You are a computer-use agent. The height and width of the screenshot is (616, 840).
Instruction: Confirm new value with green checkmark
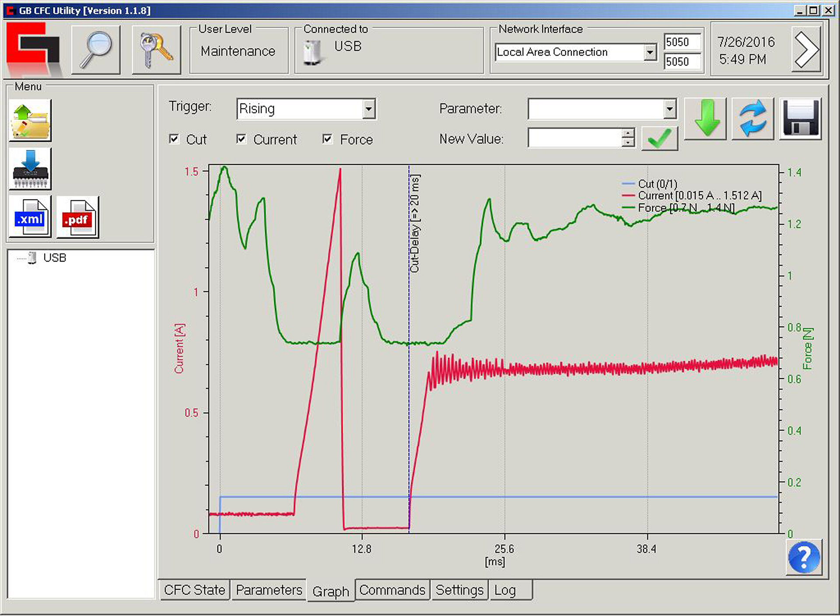(659, 139)
